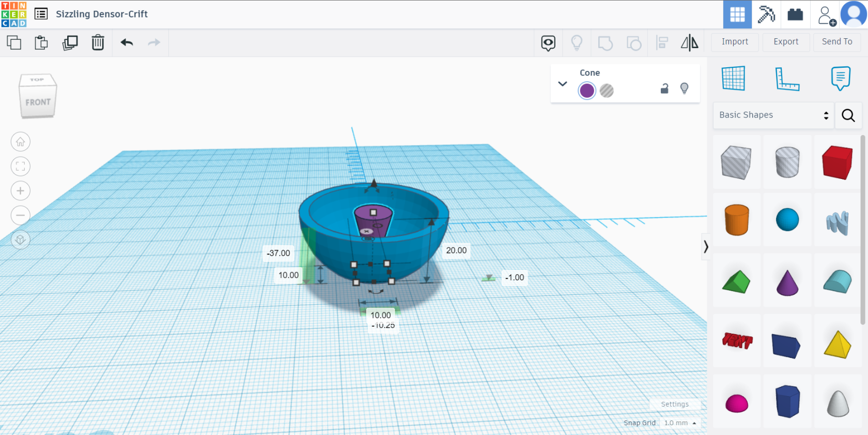
Task: Pick the red Text shape
Action: click(x=737, y=340)
